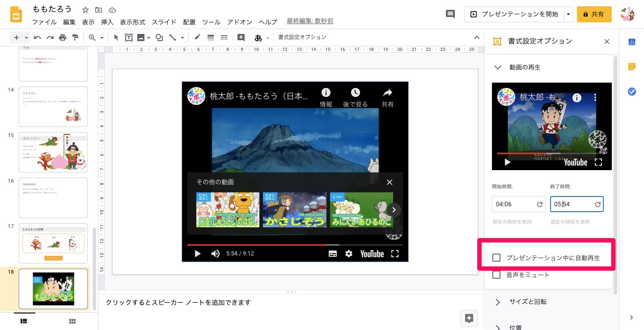Expand the 位置 section

click(497, 327)
